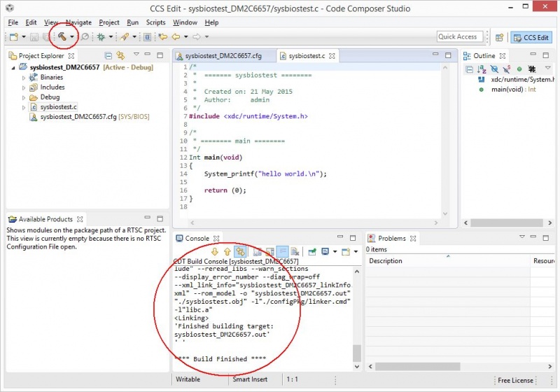Screen dimensions: 560x392
Task: Click the Pin Console icon
Action: [x=312, y=252]
